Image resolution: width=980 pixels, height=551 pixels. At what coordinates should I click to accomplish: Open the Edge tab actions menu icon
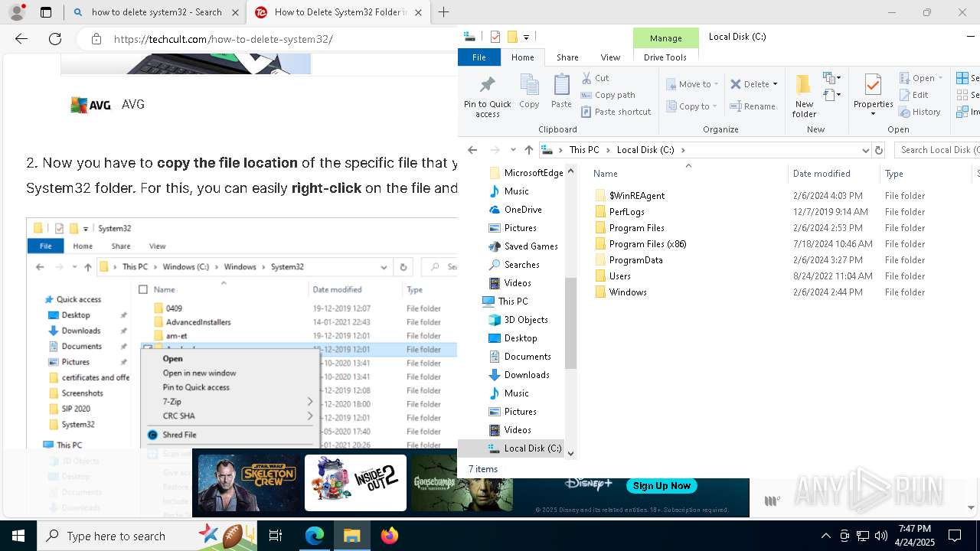46,12
